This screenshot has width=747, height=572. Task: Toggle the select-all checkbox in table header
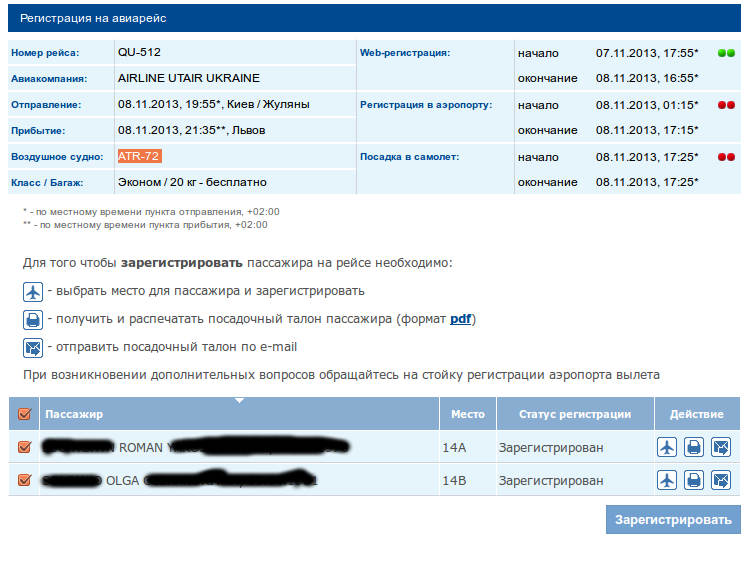[25, 414]
